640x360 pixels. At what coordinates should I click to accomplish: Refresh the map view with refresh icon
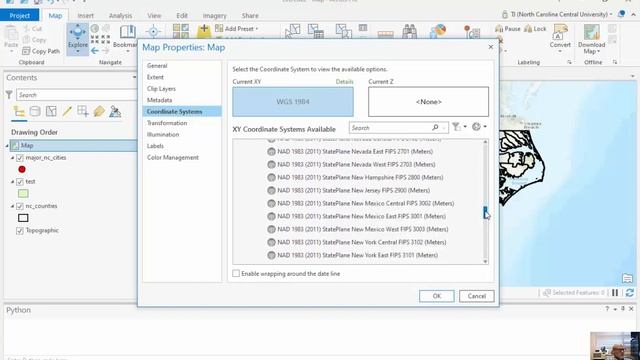tap(629, 293)
